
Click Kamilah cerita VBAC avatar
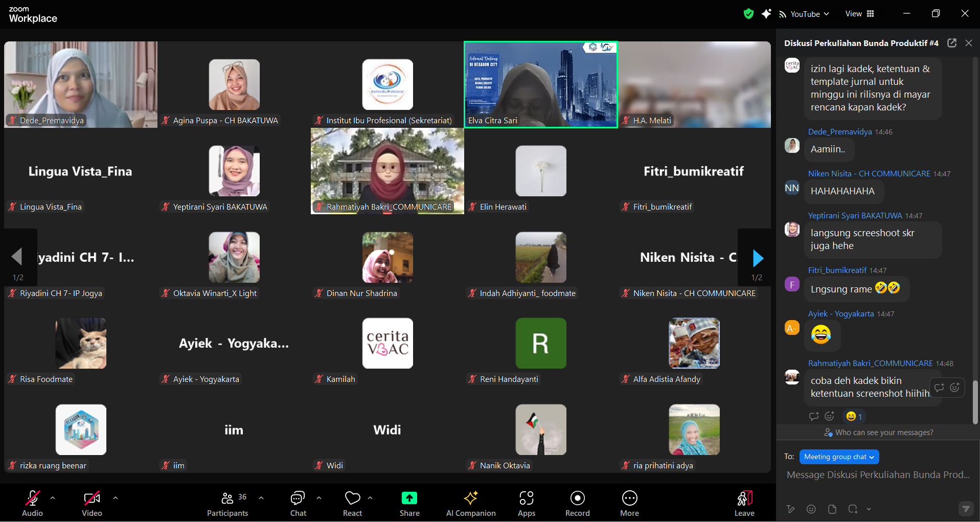pyautogui.click(x=388, y=343)
